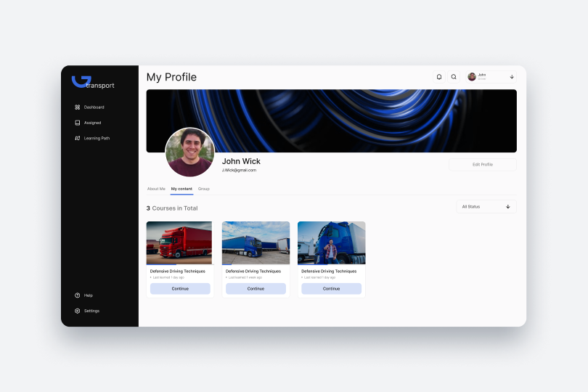Click the red truck course thumbnail
Screen dimensions: 588x392
click(x=180, y=243)
